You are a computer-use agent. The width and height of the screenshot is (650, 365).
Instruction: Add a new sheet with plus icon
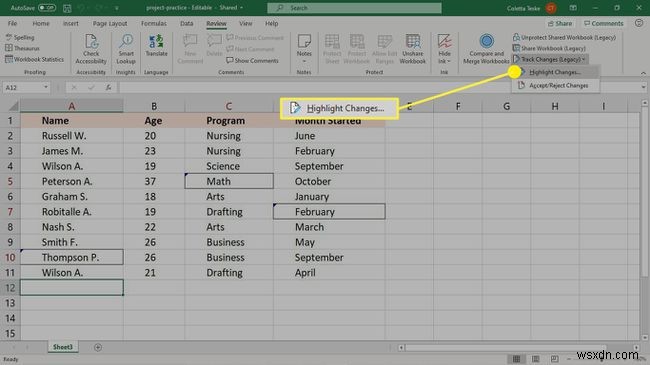tap(98, 347)
